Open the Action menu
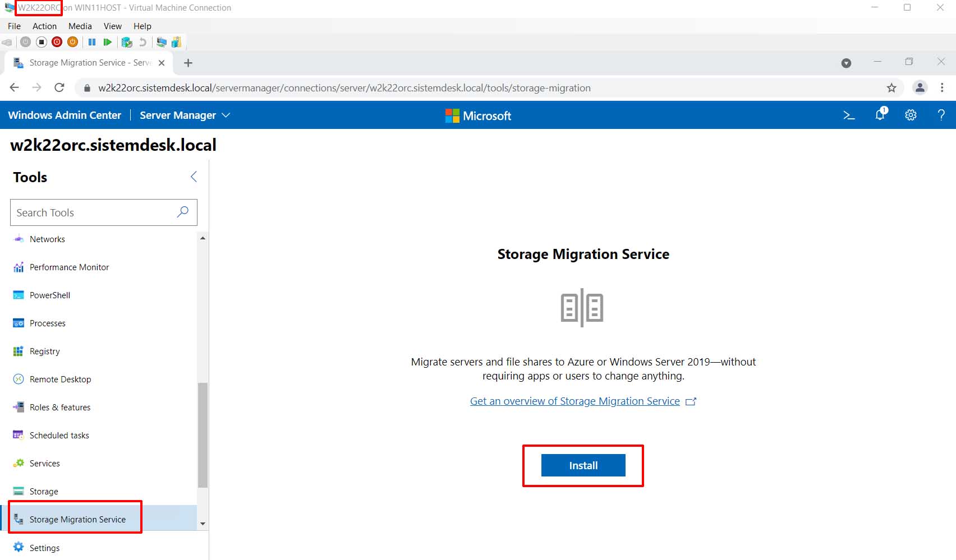This screenshot has height=560, width=956. coord(44,26)
